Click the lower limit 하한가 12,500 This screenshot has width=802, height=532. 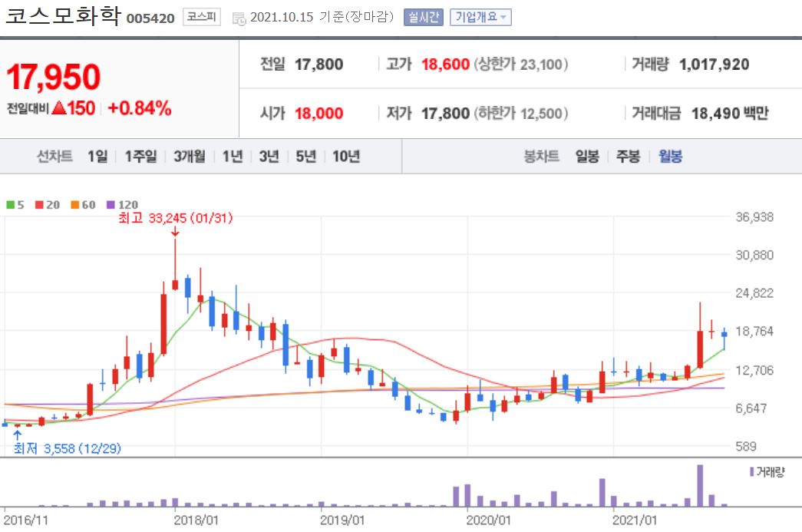[520, 114]
